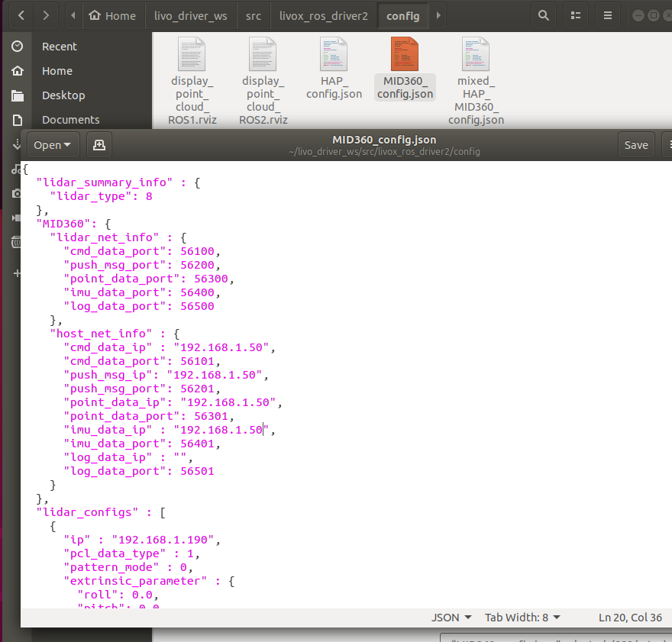Click the pattern_mode value 0

click(x=183, y=567)
